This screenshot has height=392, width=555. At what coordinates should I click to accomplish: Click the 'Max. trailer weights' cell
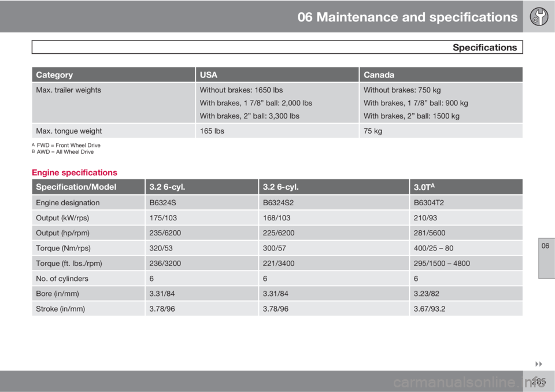113,103
